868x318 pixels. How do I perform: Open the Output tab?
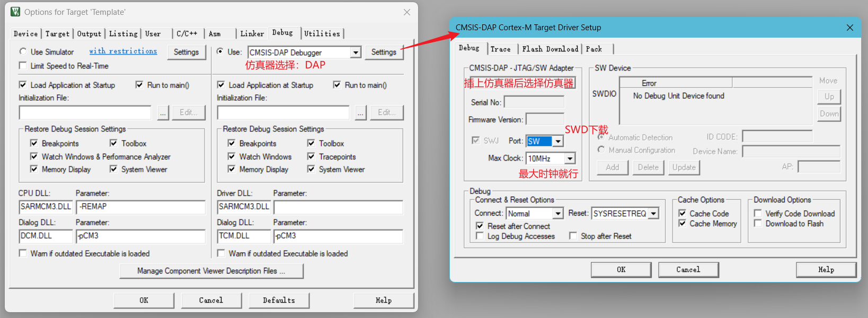point(89,33)
